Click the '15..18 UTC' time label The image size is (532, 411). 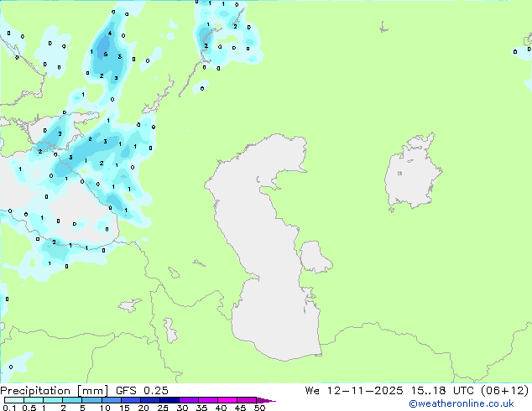pos(444,391)
